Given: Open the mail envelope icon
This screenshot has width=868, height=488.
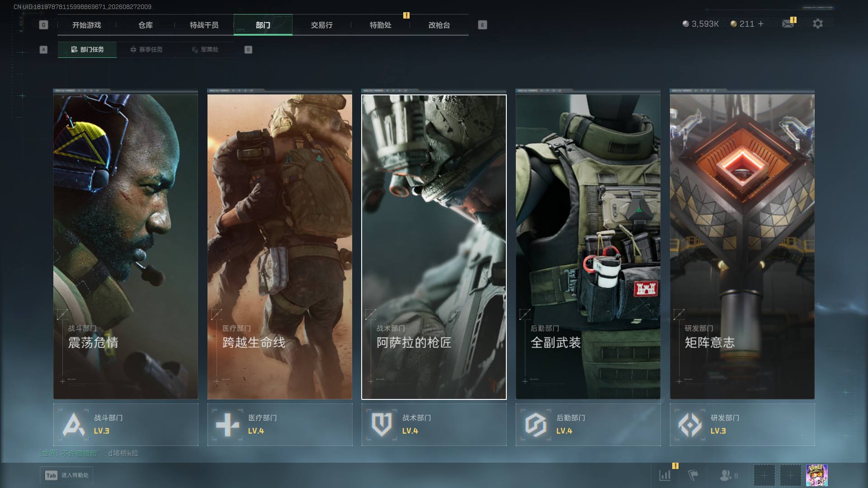Looking at the screenshot, I should 788,23.
